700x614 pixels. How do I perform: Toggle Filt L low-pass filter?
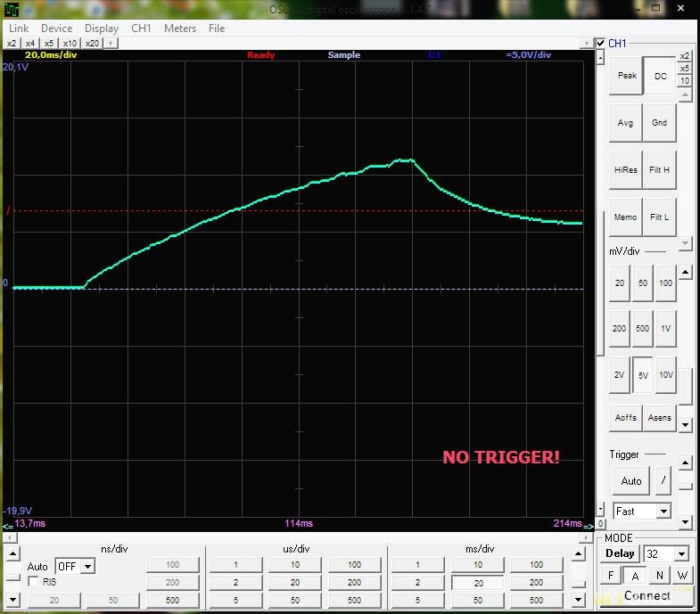click(x=659, y=217)
